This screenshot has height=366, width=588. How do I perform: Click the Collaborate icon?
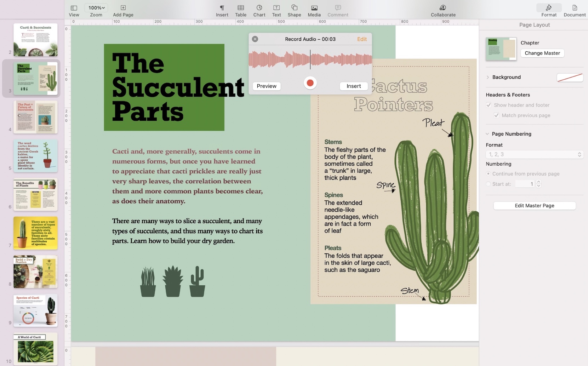pyautogui.click(x=443, y=8)
